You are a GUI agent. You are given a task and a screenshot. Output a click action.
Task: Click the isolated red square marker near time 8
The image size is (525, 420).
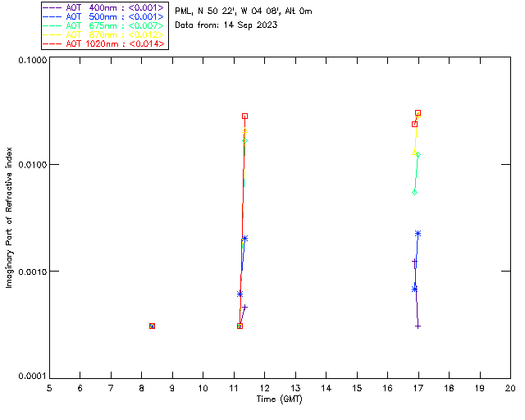click(152, 326)
